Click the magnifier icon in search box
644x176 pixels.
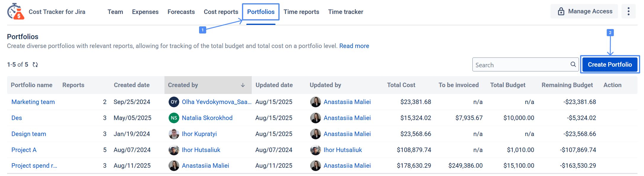point(573,64)
